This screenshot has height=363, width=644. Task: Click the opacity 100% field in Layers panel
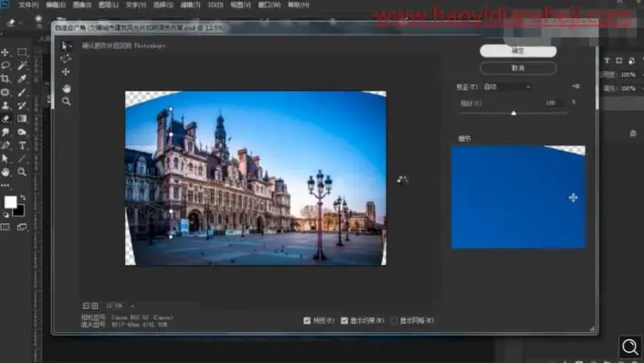click(628, 75)
